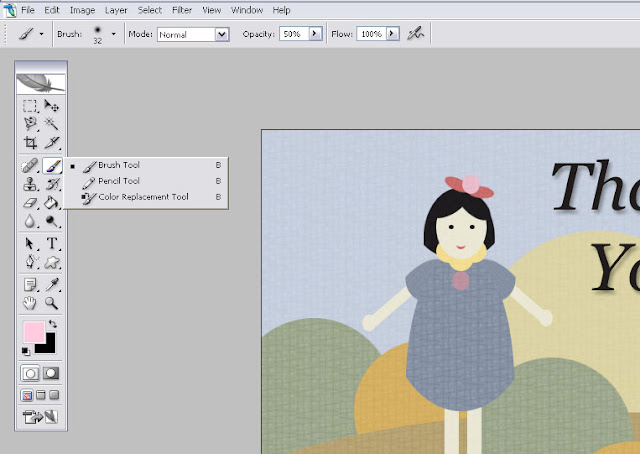Open the Layer menu
The width and height of the screenshot is (640, 454).
(x=116, y=10)
